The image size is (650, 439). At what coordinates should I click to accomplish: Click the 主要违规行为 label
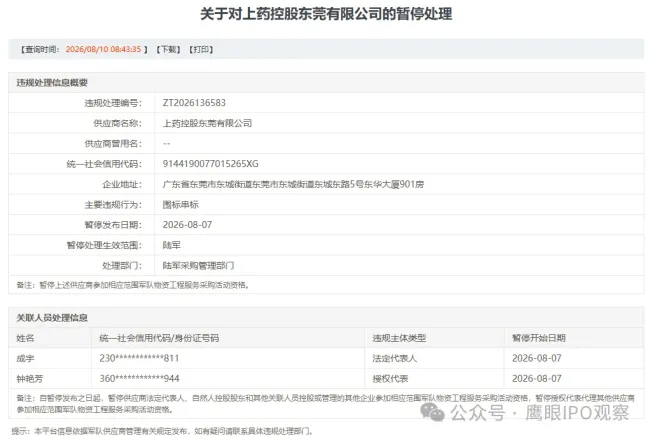click(x=113, y=204)
